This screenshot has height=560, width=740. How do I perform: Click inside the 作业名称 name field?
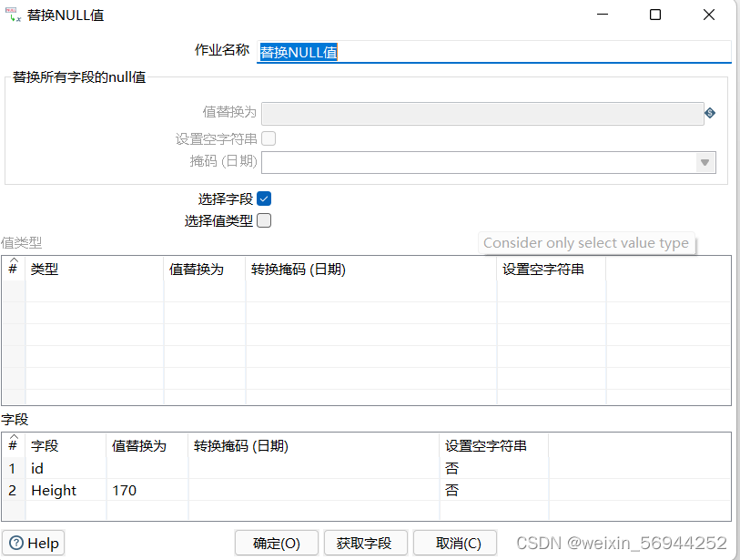[455, 52]
